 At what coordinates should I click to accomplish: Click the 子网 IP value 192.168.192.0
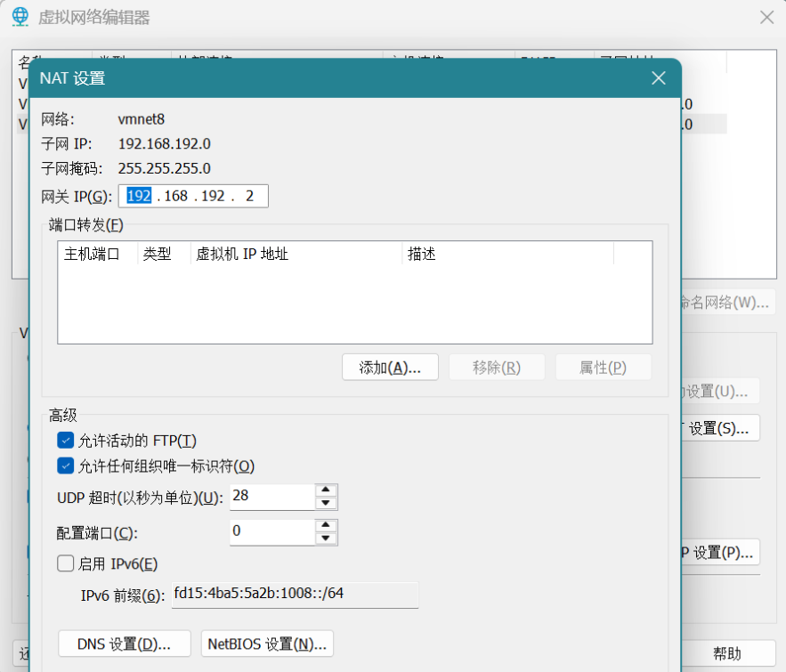click(165, 144)
